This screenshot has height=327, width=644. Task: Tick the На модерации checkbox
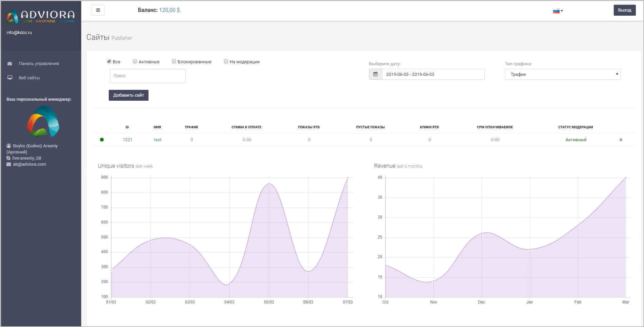pyautogui.click(x=226, y=62)
